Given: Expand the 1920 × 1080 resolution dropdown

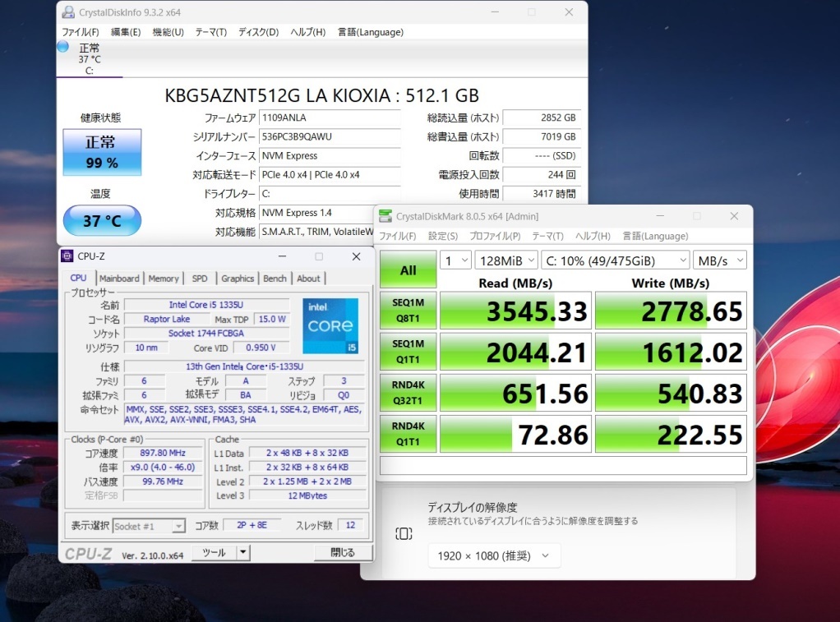Looking at the screenshot, I should click(494, 555).
